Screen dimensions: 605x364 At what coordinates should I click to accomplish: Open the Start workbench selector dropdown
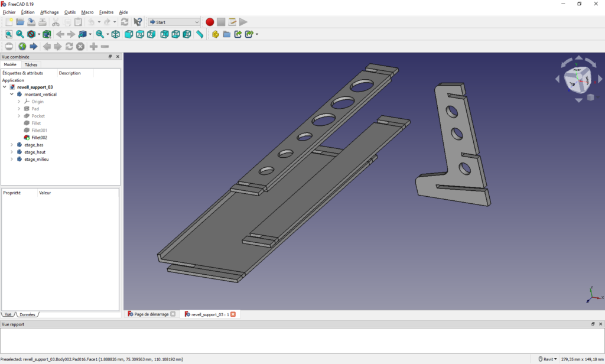174,22
